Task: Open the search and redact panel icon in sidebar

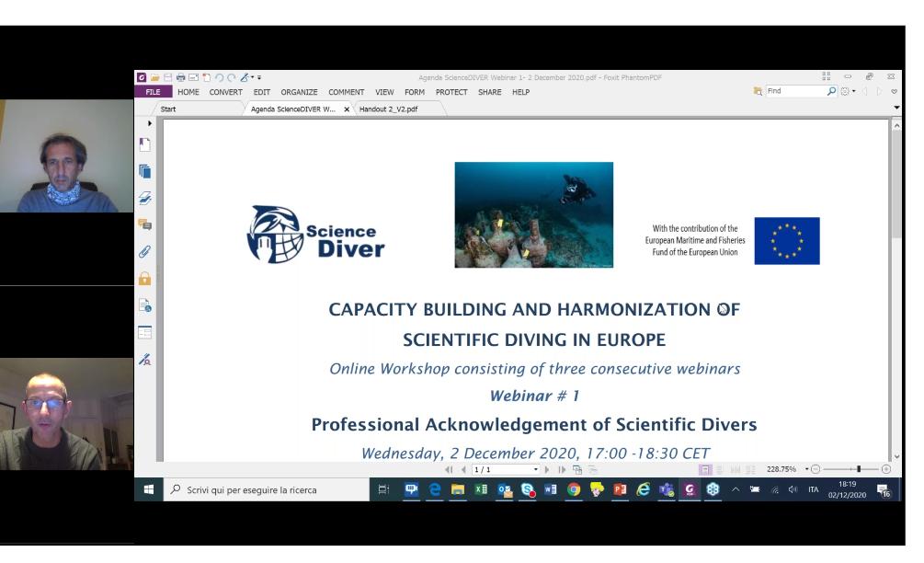Action: 145,359
